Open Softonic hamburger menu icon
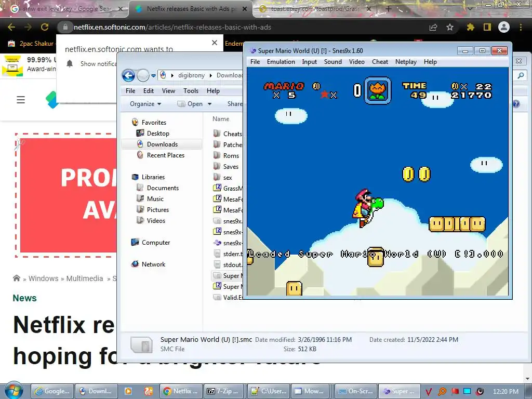532x399 pixels. 21,100
